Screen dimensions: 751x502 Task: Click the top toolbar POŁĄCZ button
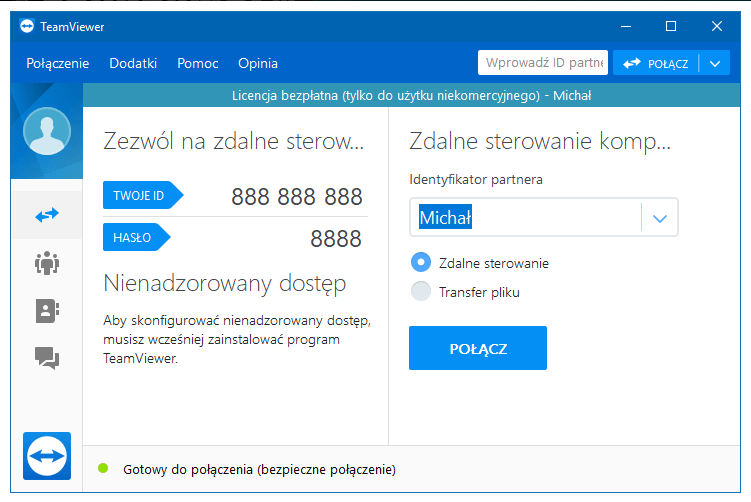coord(656,63)
